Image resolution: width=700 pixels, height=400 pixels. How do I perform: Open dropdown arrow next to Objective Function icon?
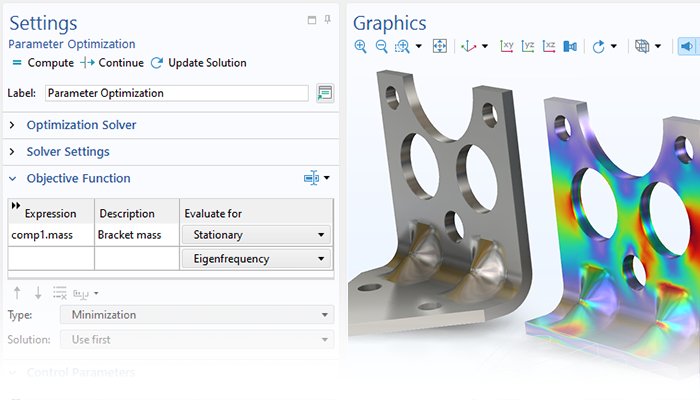click(327, 178)
